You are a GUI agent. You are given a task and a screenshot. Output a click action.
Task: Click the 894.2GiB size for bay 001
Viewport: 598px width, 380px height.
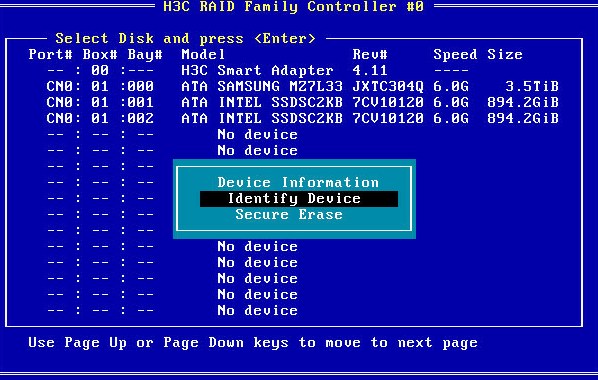(x=523, y=103)
